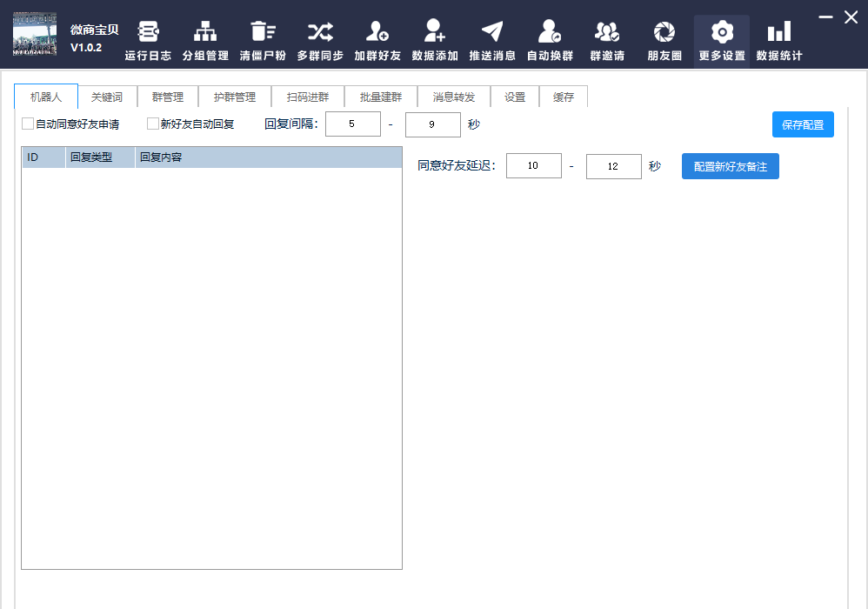Select the 清僵尸粉 trash icon
868x609 pixels.
coord(262,33)
